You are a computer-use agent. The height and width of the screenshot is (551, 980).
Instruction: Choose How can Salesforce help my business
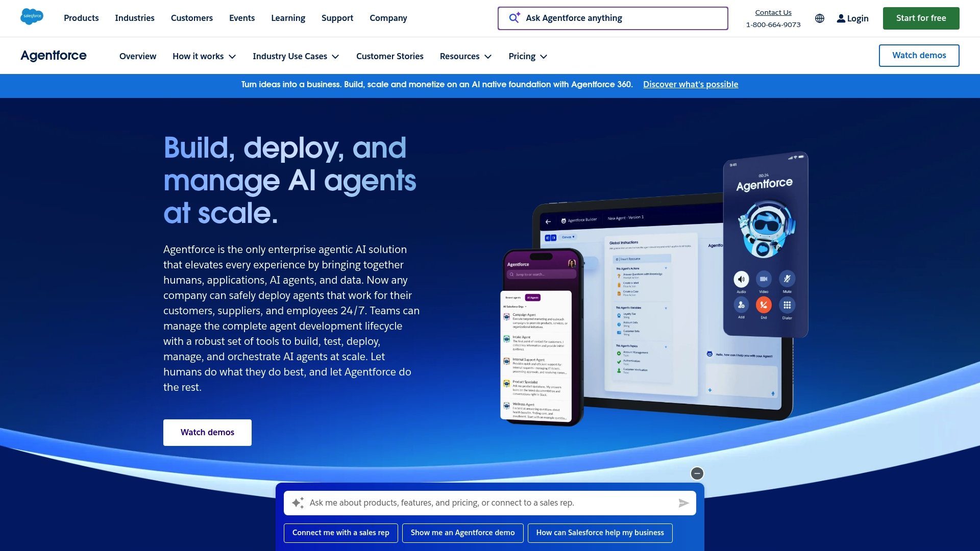(600, 533)
